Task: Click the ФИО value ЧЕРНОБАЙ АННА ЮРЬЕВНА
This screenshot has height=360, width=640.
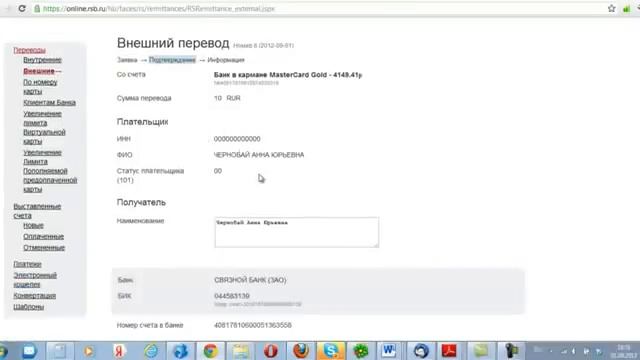Action: click(x=259, y=155)
